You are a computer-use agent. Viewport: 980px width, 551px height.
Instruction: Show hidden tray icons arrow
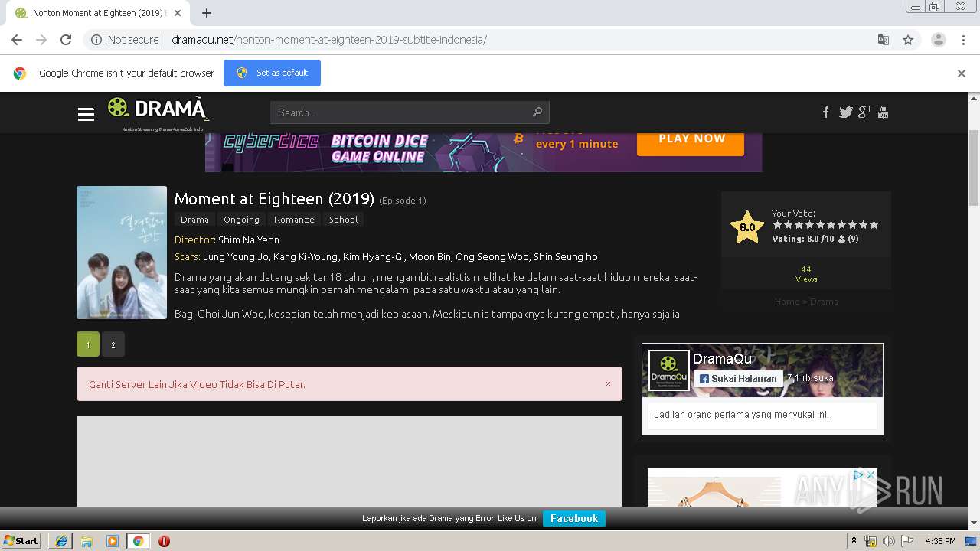[x=854, y=541]
